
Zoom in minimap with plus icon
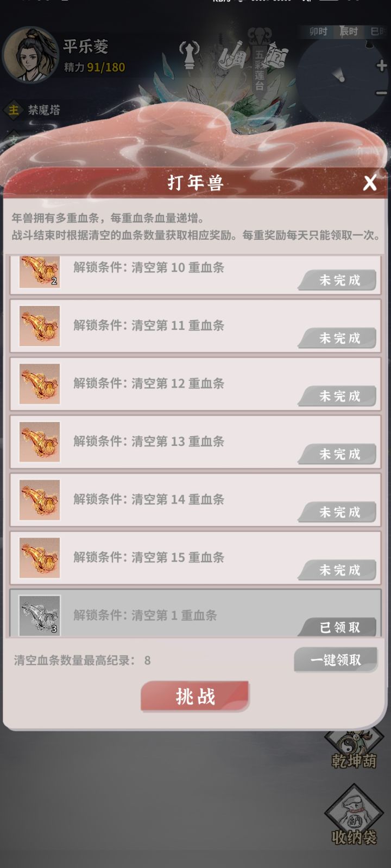click(x=381, y=66)
